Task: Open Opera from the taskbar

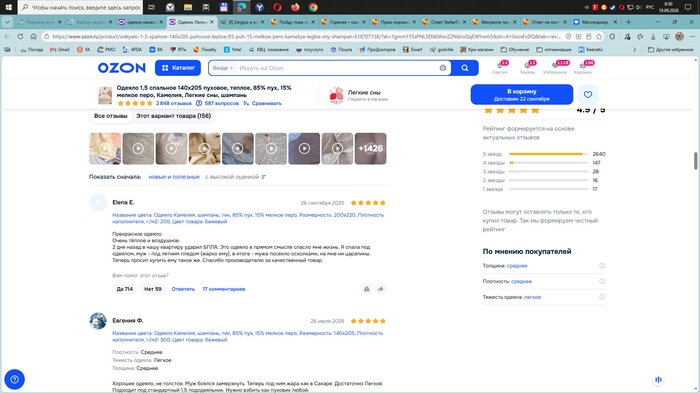Action: 277,7
